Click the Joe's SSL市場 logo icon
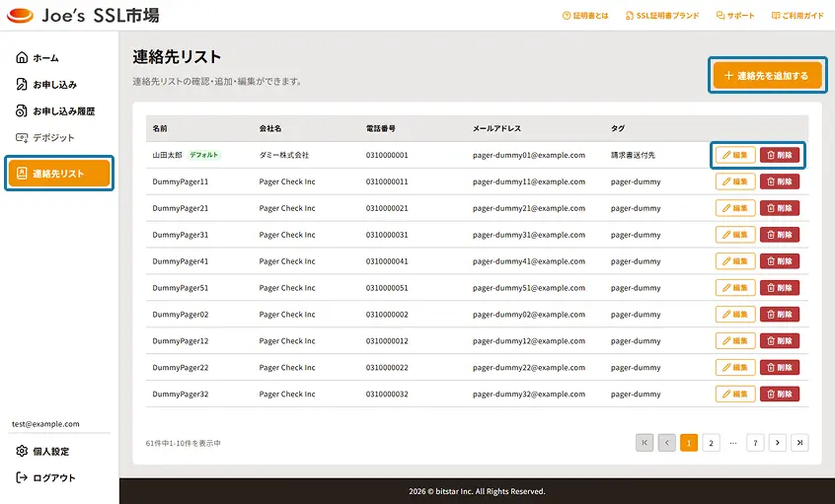 pyautogui.click(x=20, y=16)
